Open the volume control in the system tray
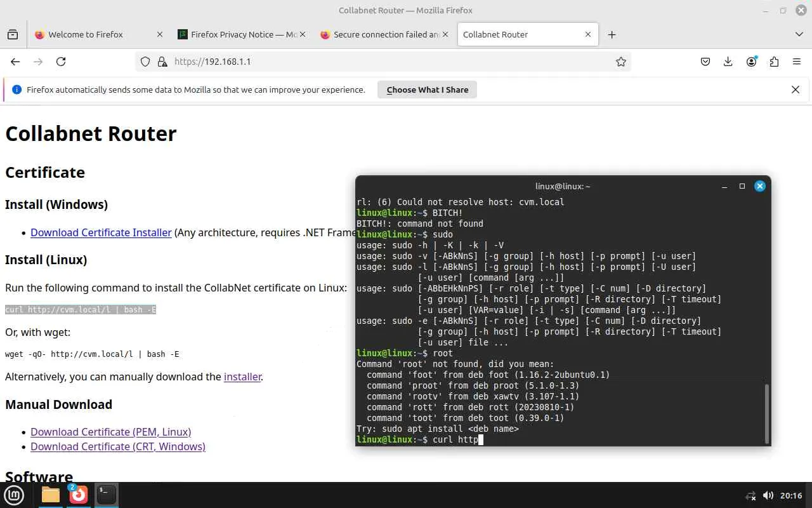 click(768, 495)
